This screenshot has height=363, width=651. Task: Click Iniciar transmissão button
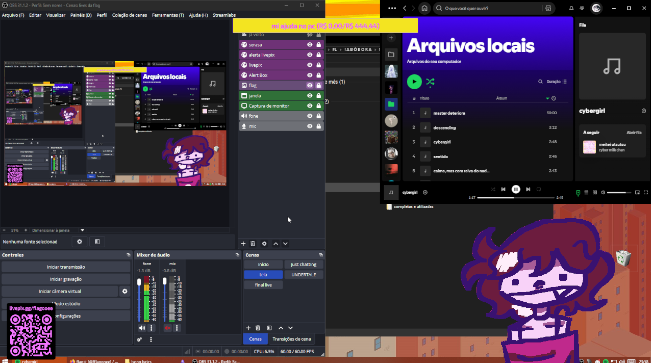(x=66, y=267)
